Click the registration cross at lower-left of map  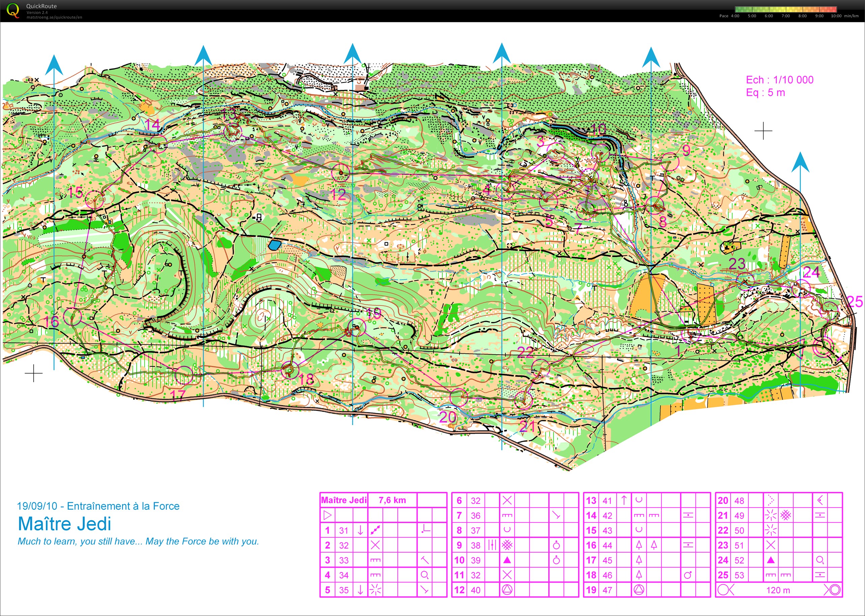34,373
